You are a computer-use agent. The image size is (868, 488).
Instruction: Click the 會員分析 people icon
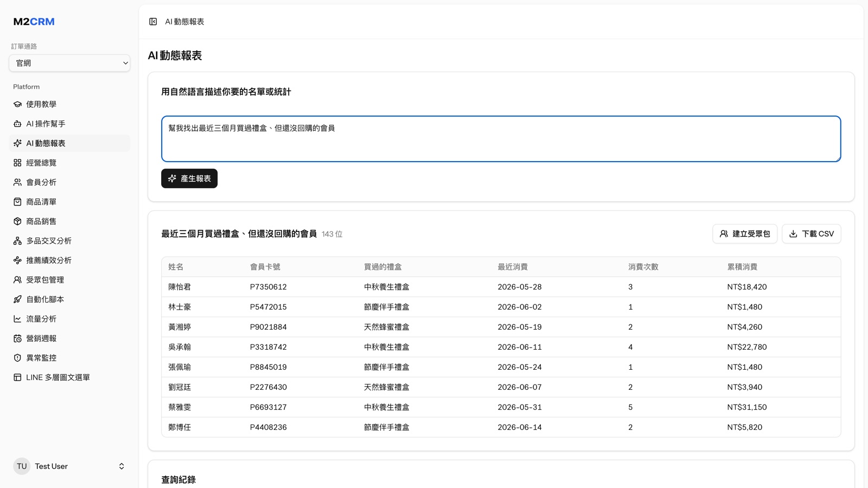tap(17, 182)
